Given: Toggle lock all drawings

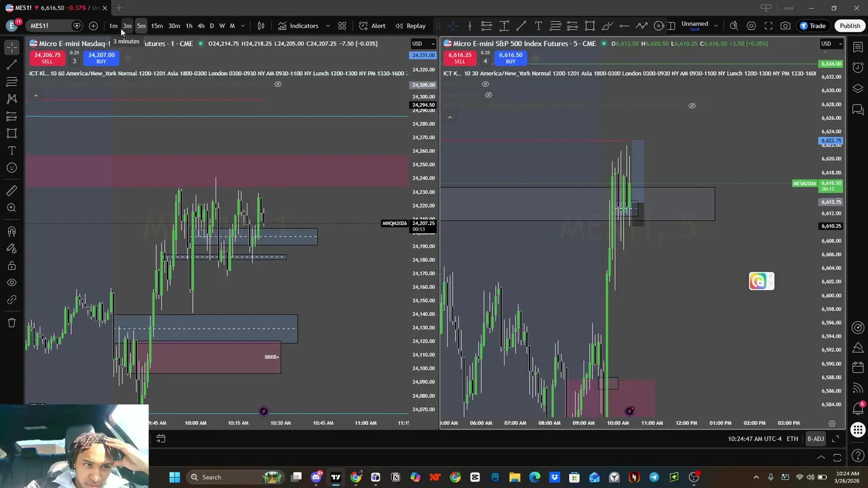Looking at the screenshot, I should pos(12,266).
